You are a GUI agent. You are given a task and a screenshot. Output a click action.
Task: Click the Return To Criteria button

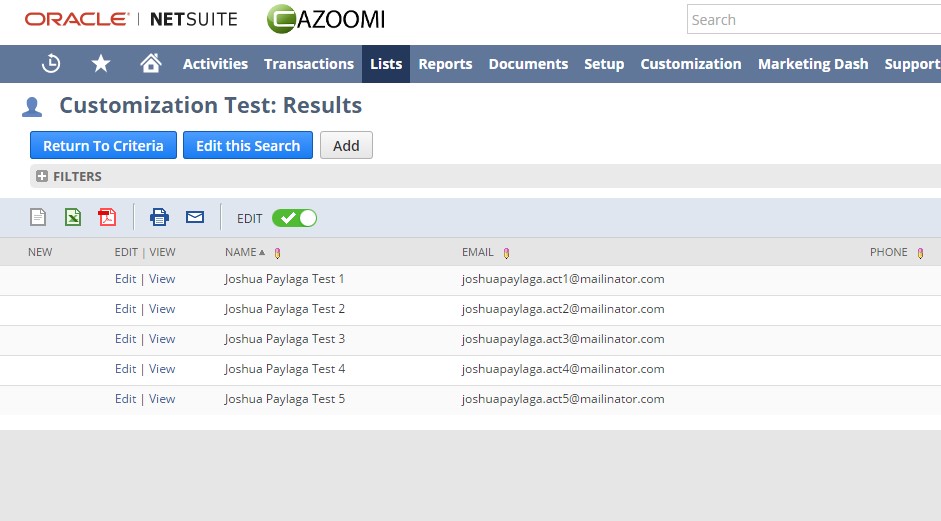click(103, 146)
